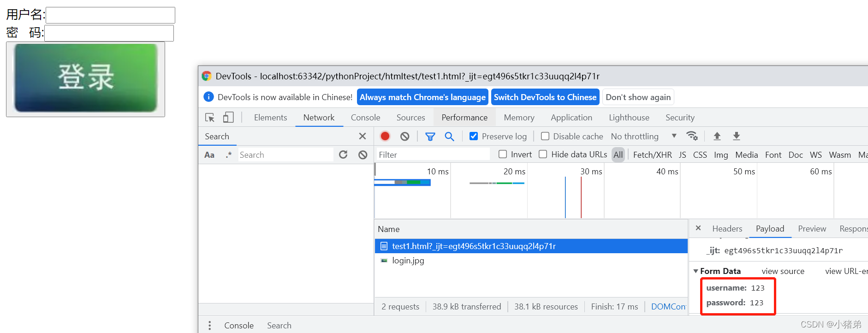The width and height of the screenshot is (868, 333).
Task: Open network search magnifier icon
Action: (450, 137)
